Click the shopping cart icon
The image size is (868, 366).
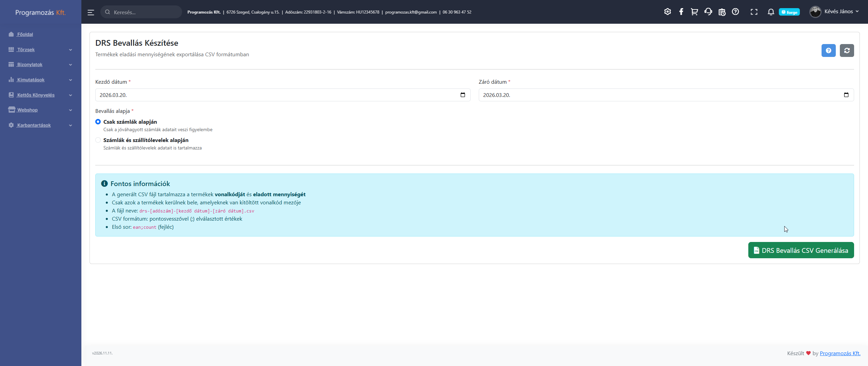(694, 12)
